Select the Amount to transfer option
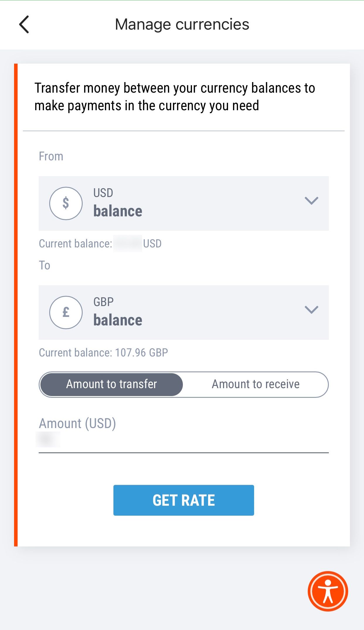Image resolution: width=364 pixels, height=630 pixels. point(111,384)
